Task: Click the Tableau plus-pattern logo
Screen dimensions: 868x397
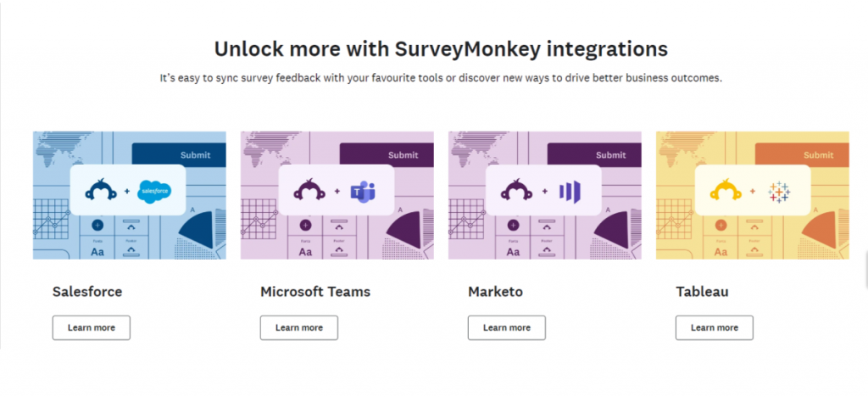Action: pyautogui.click(x=779, y=192)
